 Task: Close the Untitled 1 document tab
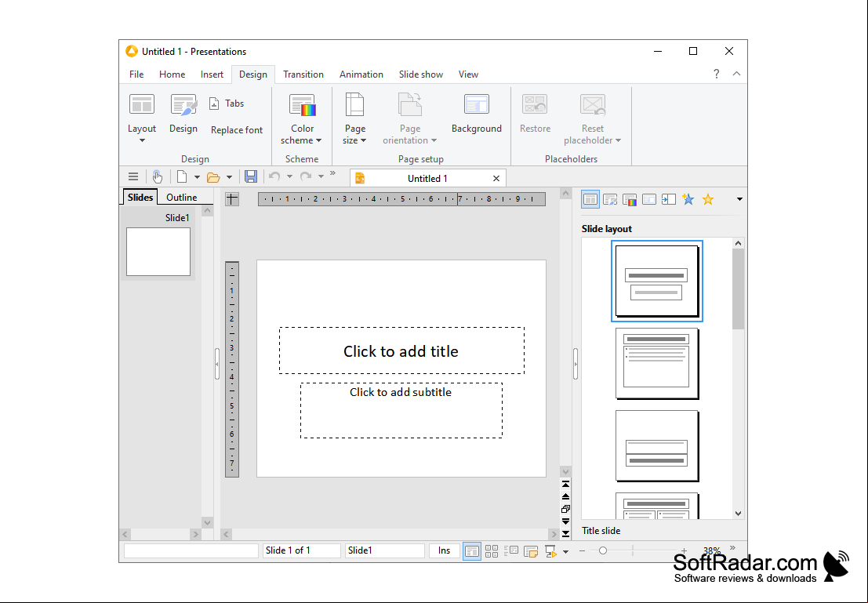[x=496, y=178]
